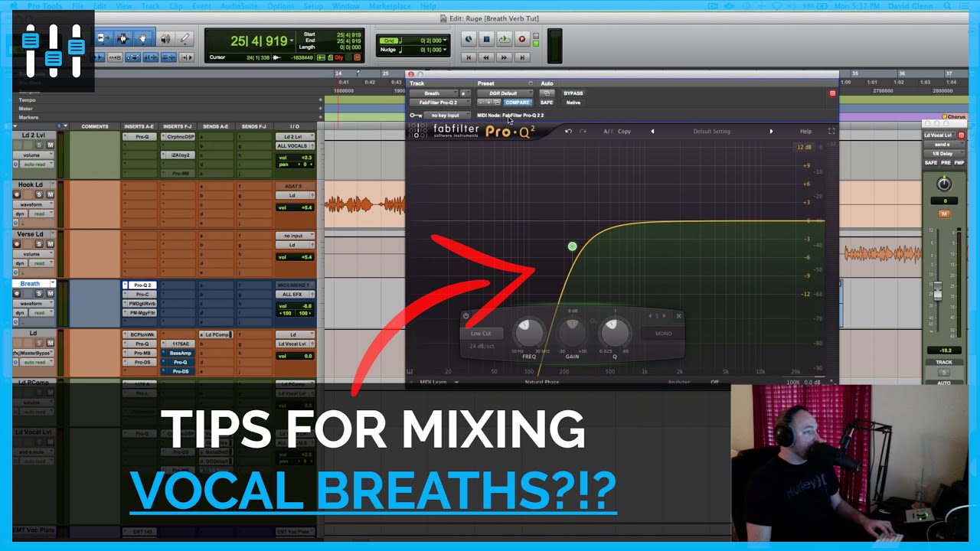The height and width of the screenshot is (551, 980).
Task: Click the Stop transport button
Action: coord(486,39)
